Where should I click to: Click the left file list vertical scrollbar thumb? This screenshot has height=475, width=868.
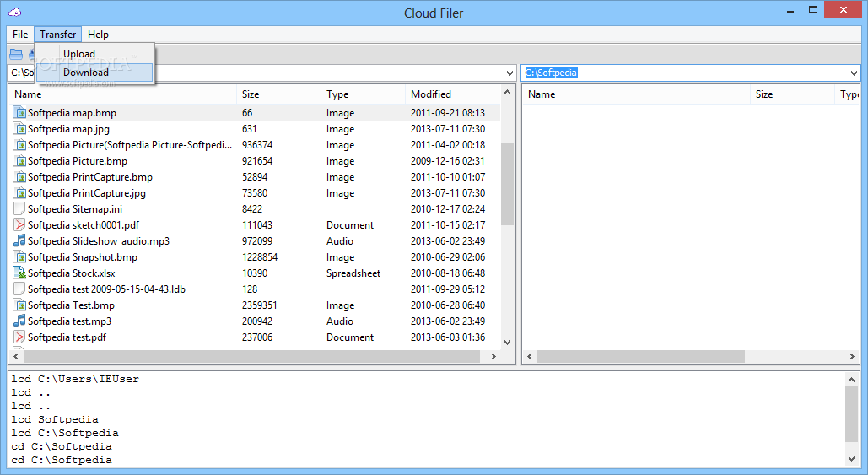(x=508, y=184)
